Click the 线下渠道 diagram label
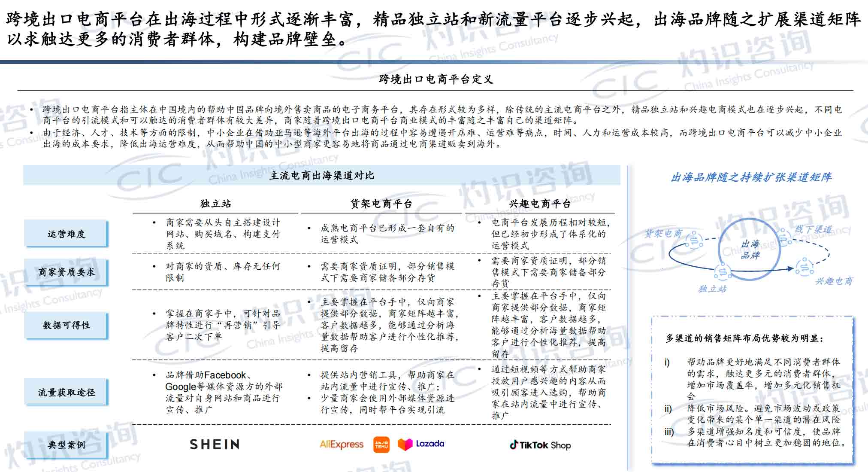 [814, 229]
